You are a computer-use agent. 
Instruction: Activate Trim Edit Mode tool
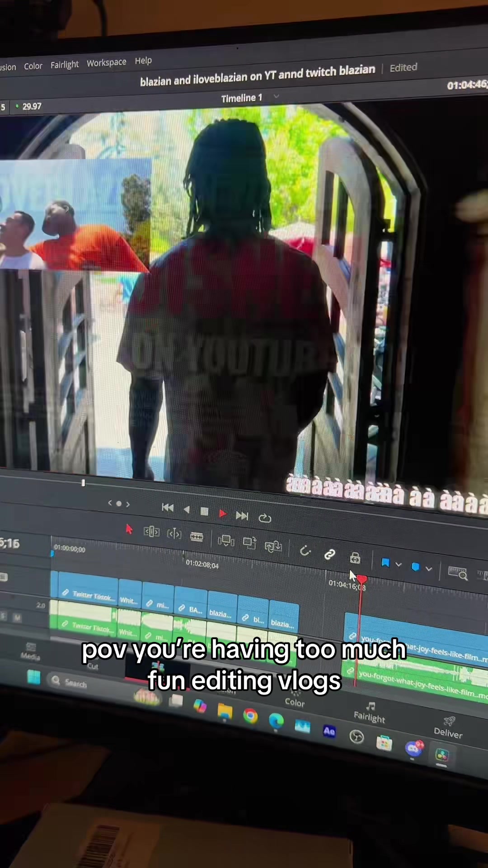151,532
